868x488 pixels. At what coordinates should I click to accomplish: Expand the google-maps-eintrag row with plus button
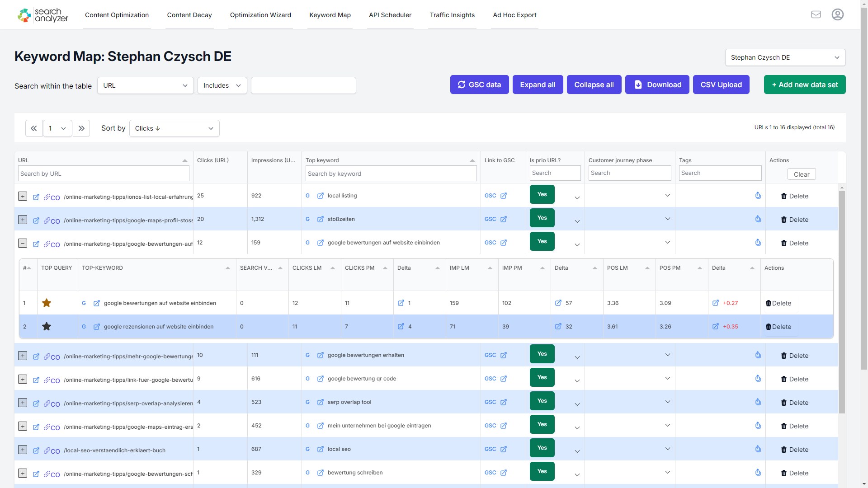22,427
